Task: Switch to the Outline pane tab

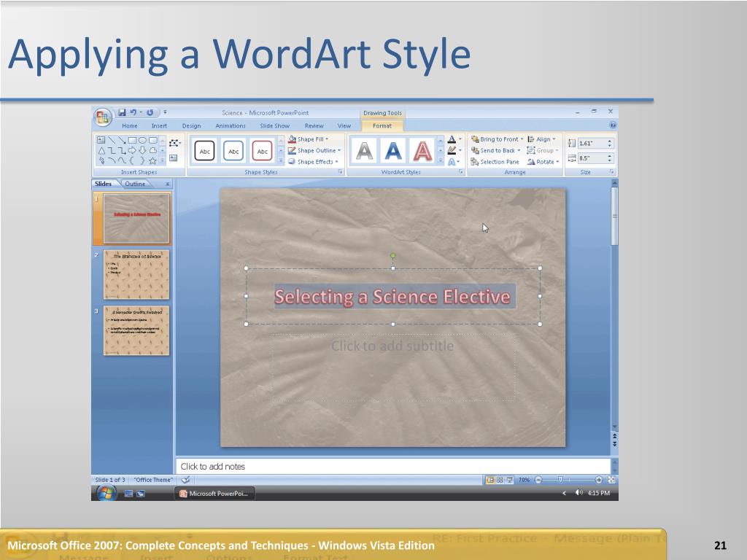Action: point(135,184)
